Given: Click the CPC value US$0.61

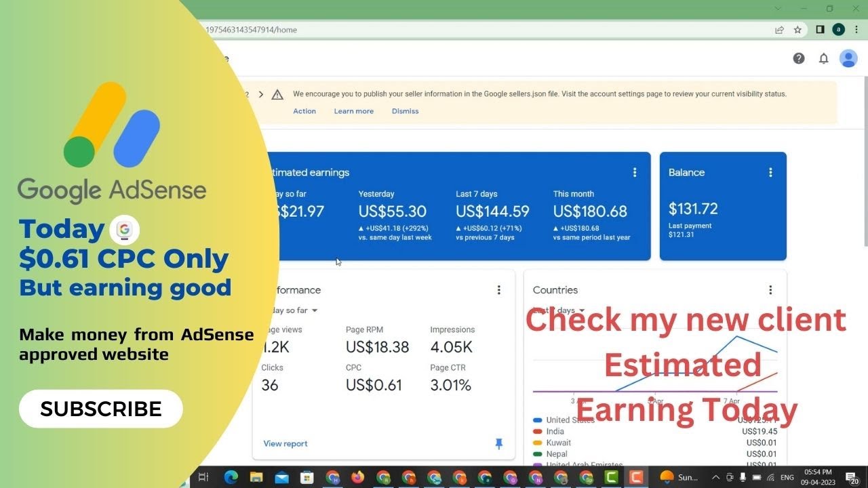Looking at the screenshot, I should click(374, 386).
